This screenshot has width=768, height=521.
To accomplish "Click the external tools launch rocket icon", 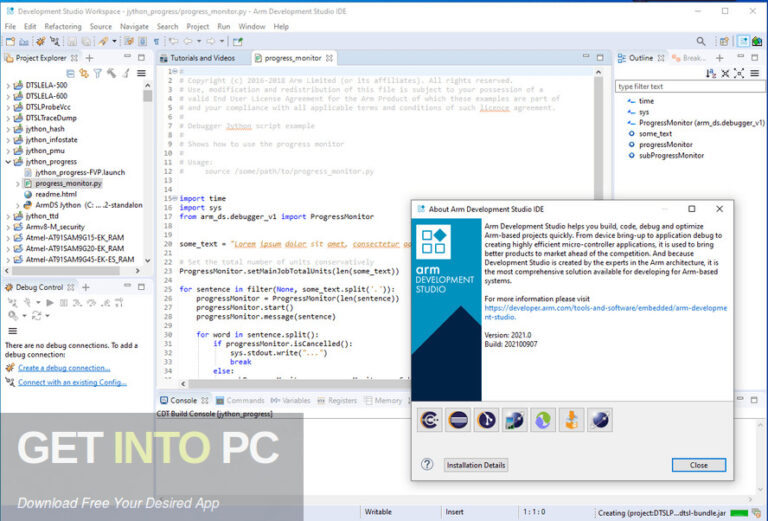I will 103,42.
